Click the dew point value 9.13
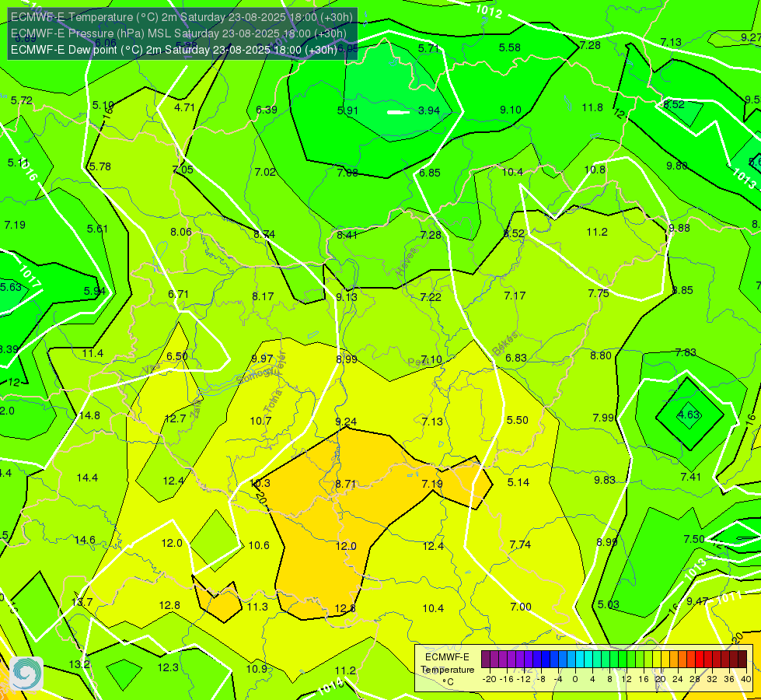 click(x=347, y=297)
